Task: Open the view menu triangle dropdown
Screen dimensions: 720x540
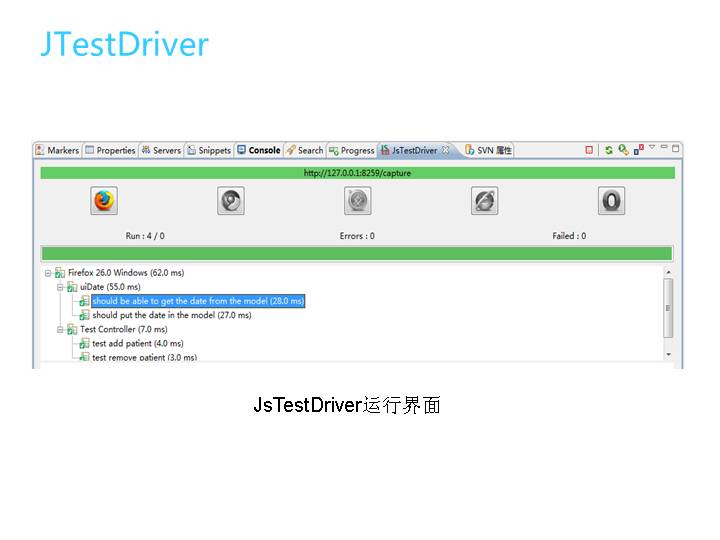Action: point(652,147)
